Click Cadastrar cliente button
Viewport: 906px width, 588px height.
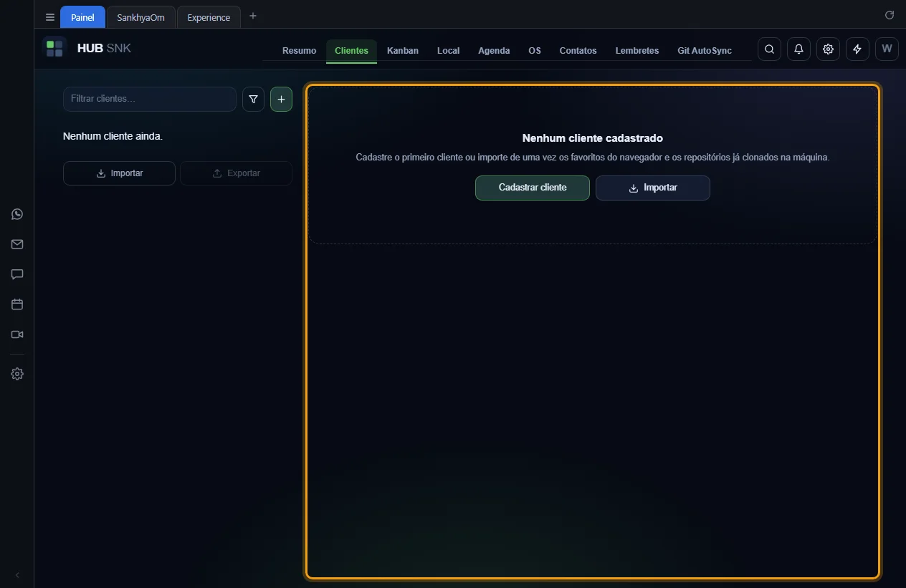click(533, 188)
